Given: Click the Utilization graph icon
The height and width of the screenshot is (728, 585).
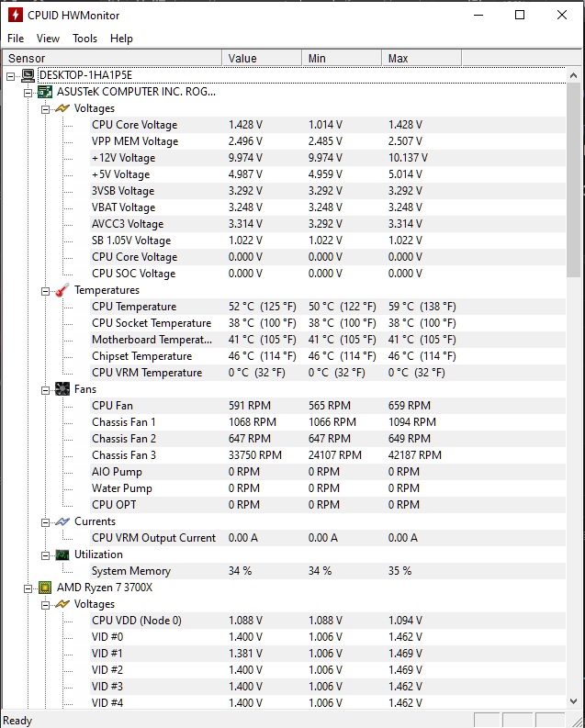Looking at the screenshot, I should (62, 554).
